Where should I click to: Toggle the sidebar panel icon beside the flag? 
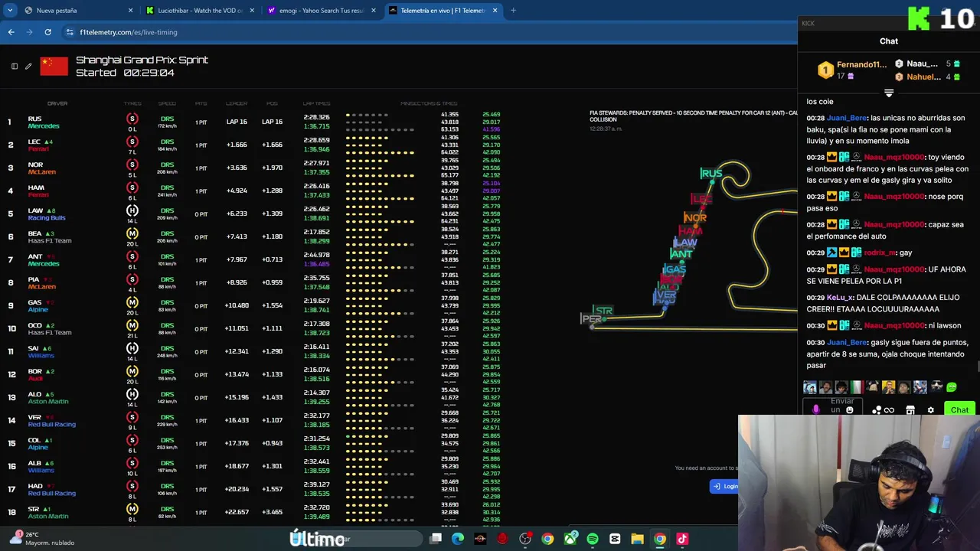coord(15,67)
